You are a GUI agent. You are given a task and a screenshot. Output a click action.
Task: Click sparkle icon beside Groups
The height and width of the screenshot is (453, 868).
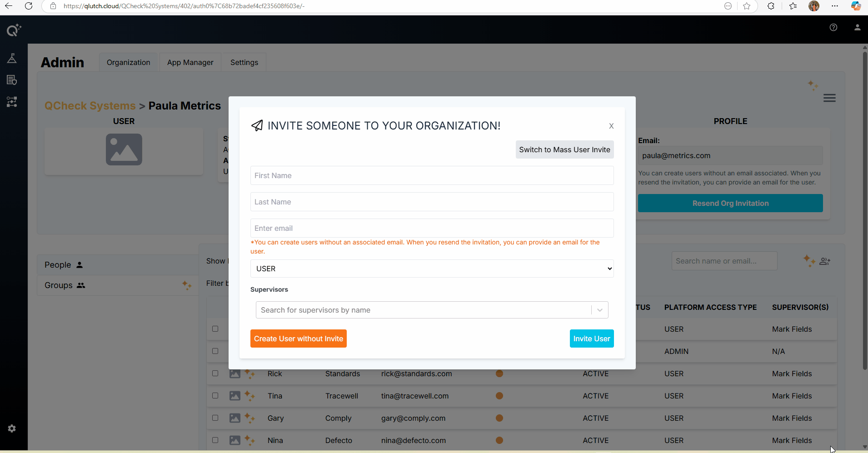pyautogui.click(x=187, y=285)
